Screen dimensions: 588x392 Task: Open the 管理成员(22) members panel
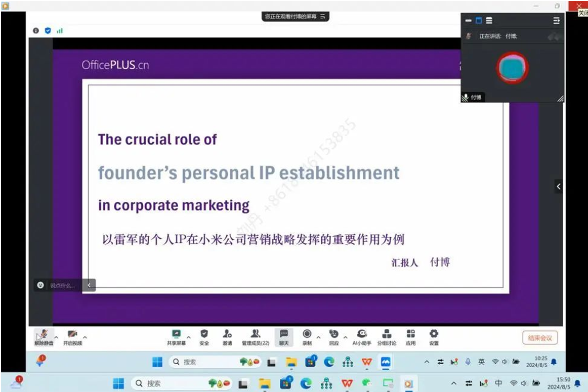pyautogui.click(x=256, y=335)
